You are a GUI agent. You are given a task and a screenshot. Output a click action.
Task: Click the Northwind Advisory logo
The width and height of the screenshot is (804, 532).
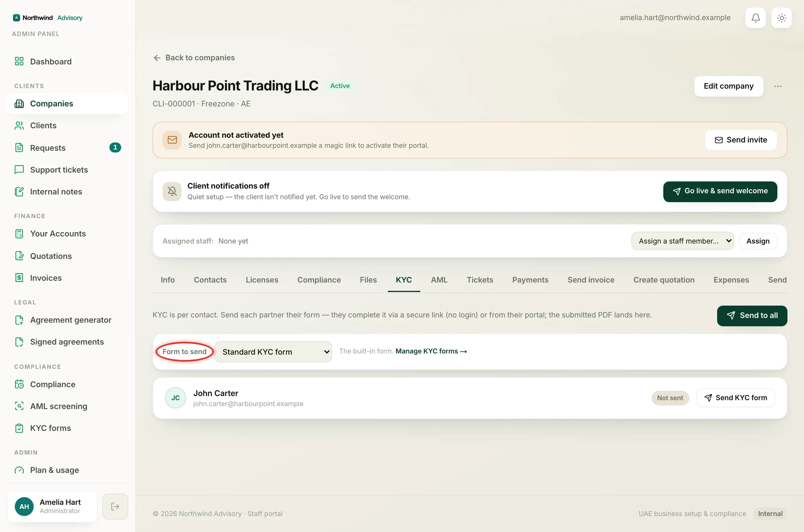pyautogui.click(x=48, y=18)
